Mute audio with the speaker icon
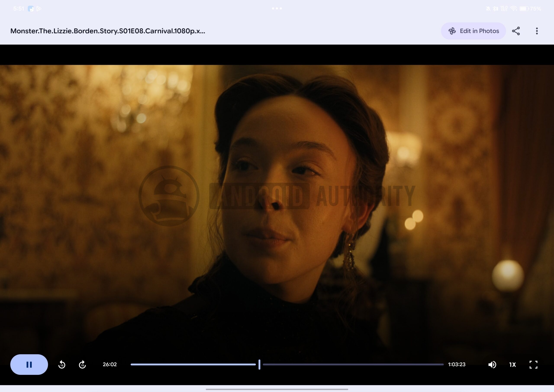554x392 pixels. point(492,365)
